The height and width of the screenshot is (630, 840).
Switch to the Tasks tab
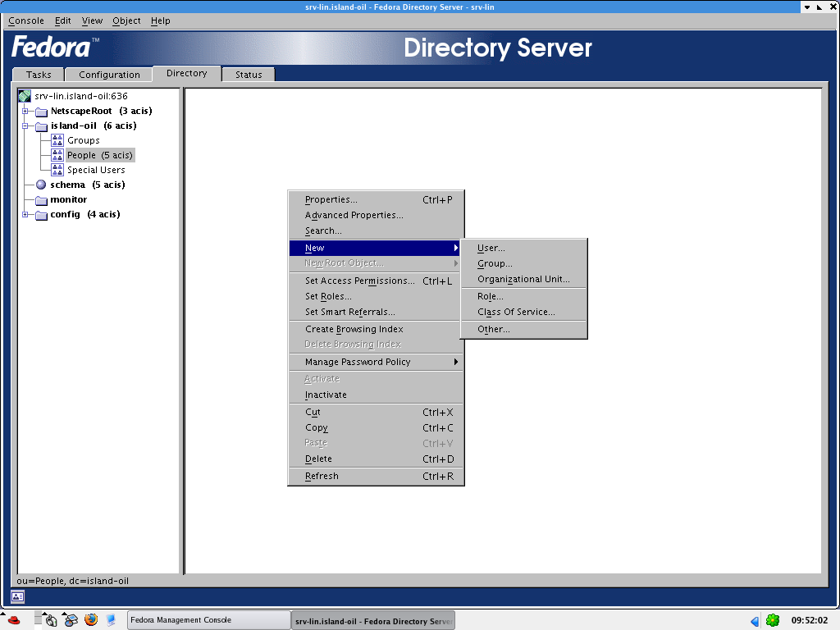39,75
